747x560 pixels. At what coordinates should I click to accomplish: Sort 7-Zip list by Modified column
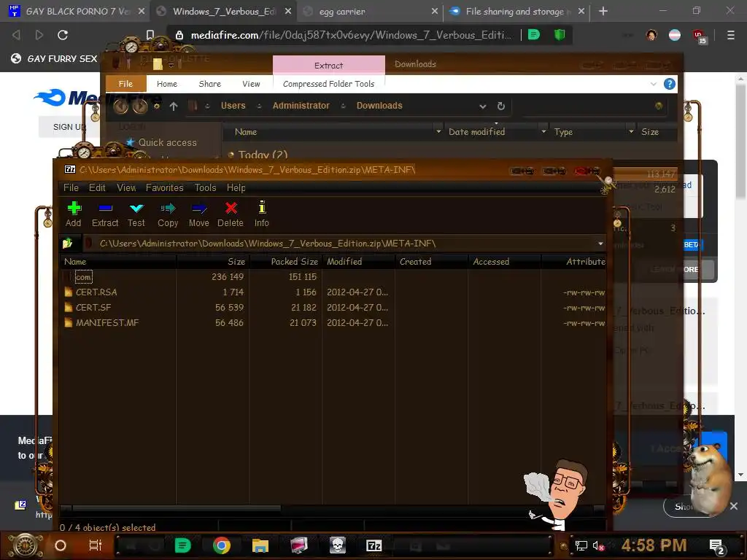pyautogui.click(x=358, y=262)
